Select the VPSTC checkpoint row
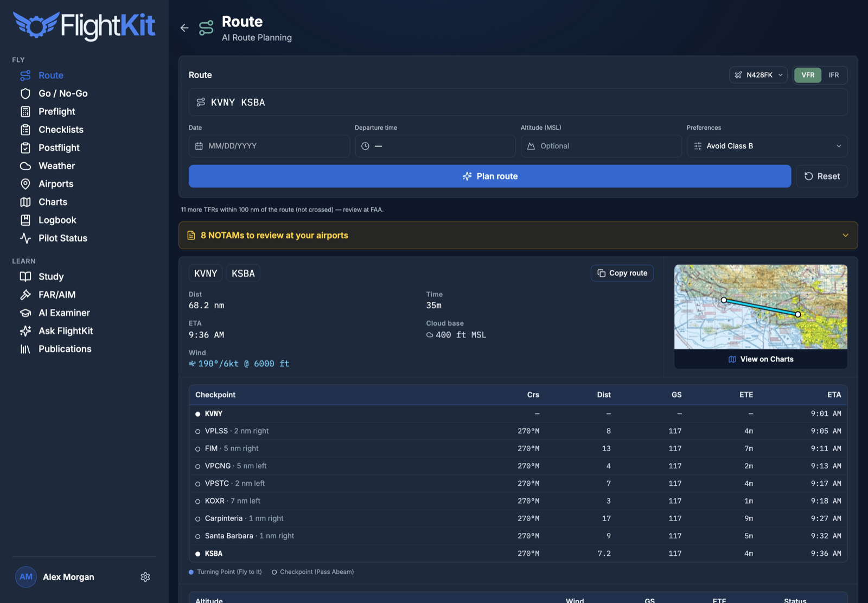 tap(518, 484)
